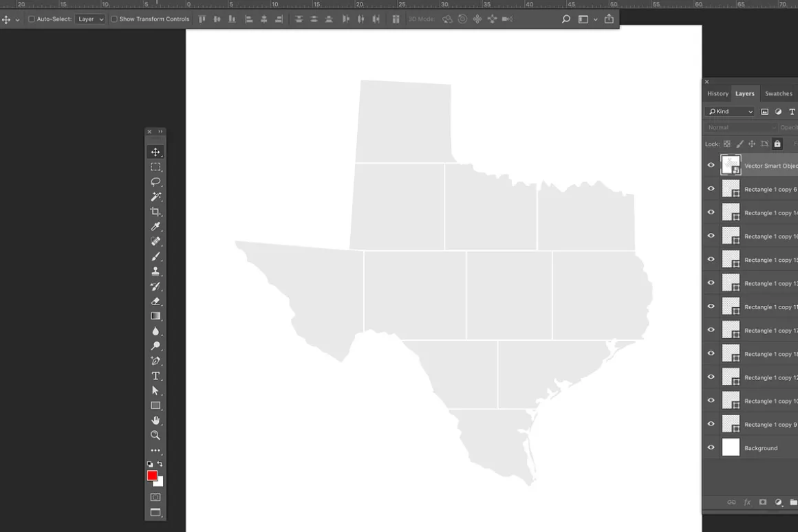Click the Auto-Align Layers button
The width and height of the screenshot is (798, 532).
[396, 19]
